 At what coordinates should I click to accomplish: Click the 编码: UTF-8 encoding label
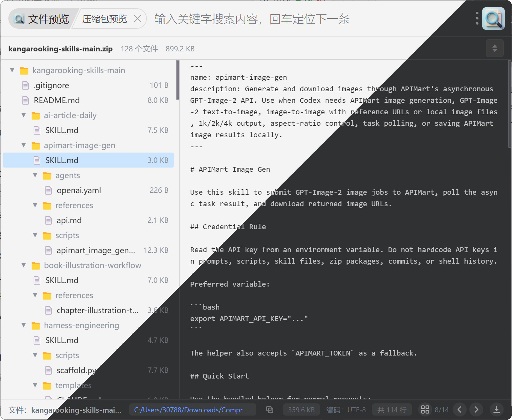(x=346, y=410)
